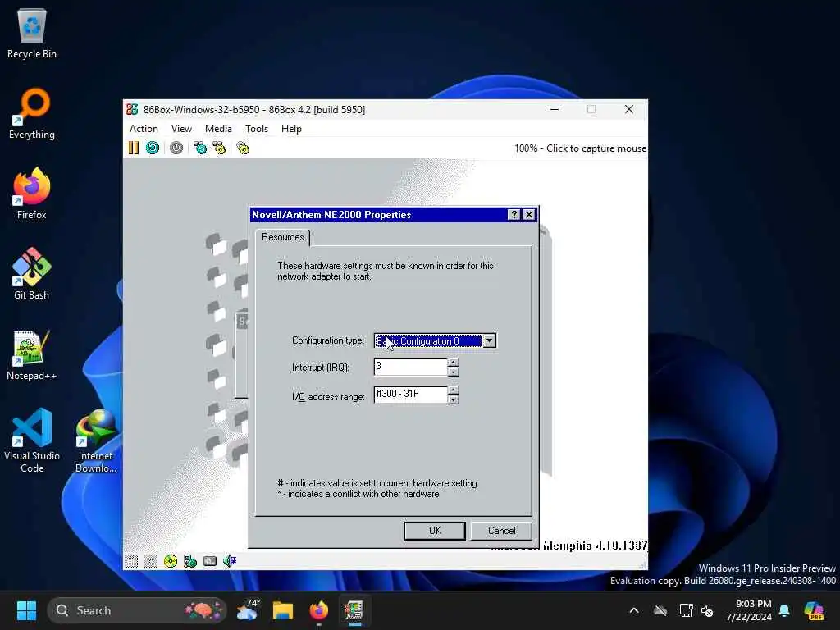Image resolution: width=840 pixels, height=630 pixels.
Task: Send Ctrl+Alt+Del via toolbar icon
Action: coord(200,148)
